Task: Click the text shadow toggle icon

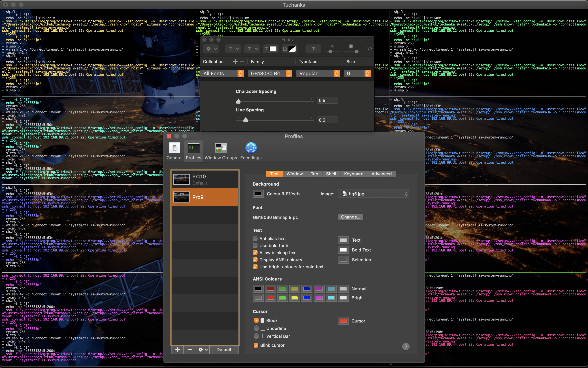Action: (313, 49)
